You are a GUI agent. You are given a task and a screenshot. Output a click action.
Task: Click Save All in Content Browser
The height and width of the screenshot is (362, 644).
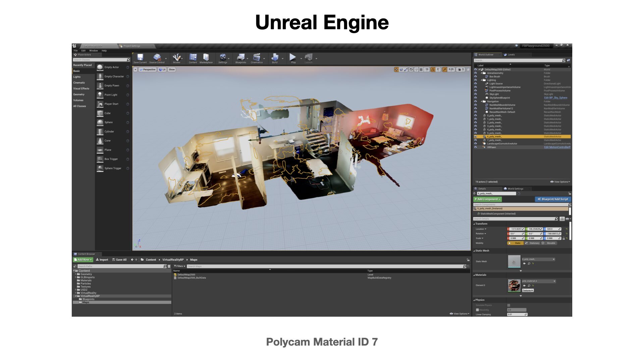point(119,260)
